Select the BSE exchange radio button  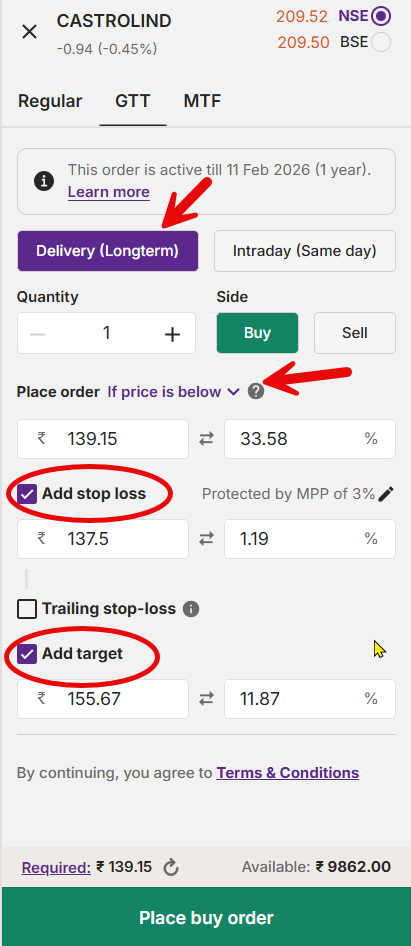[x=381, y=43]
